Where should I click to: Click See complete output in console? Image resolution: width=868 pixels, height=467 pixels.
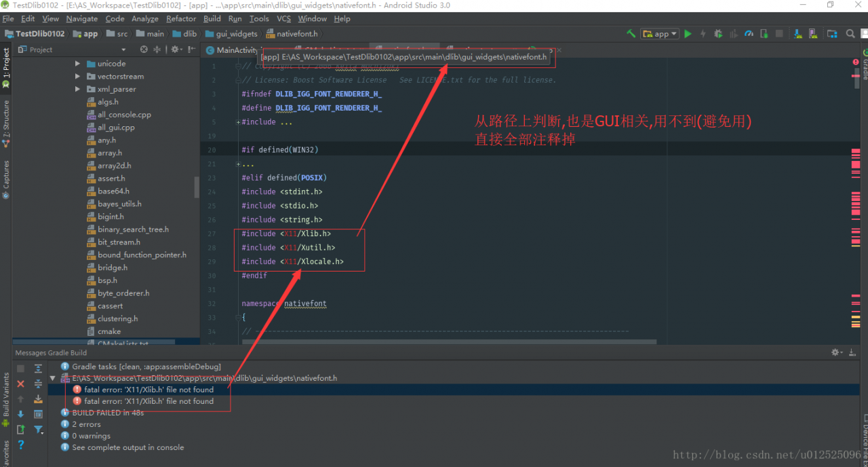coord(123,447)
